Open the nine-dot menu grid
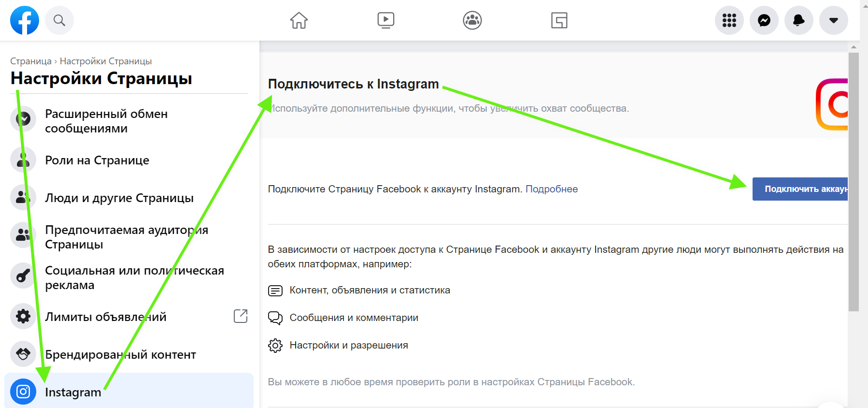The width and height of the screenshot is (868, 408). (729, 20)
